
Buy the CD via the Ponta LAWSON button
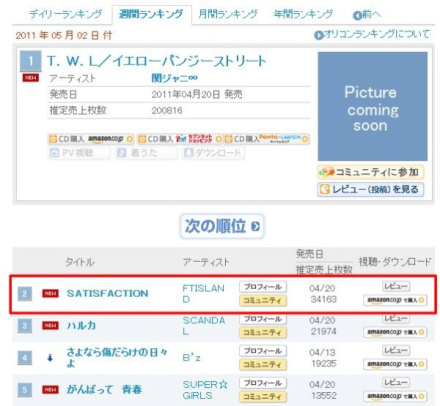[x=266, y=139]
